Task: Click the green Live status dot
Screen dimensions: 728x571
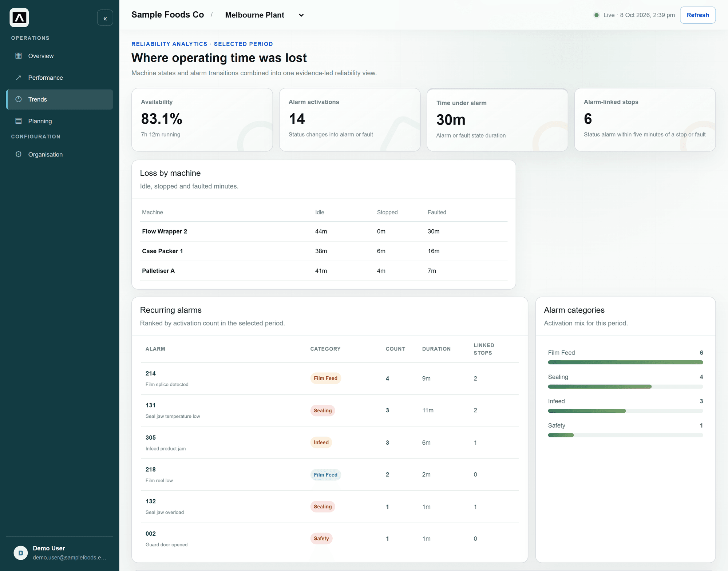Action: (x=597, y=15)
